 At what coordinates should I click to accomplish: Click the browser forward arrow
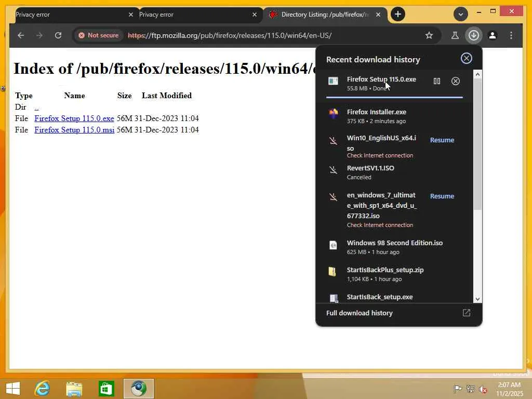point(39,35)
